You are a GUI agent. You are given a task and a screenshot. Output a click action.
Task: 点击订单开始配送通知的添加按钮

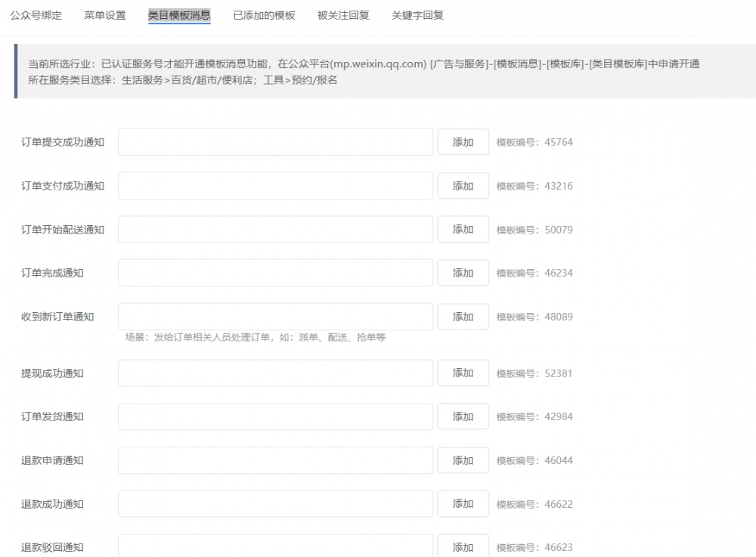pyautogui.click(x=463, y=229)
